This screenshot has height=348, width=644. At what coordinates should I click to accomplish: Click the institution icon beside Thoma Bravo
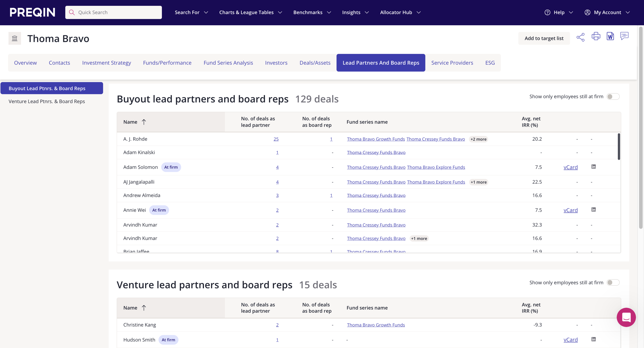click(x=15, y=38)
